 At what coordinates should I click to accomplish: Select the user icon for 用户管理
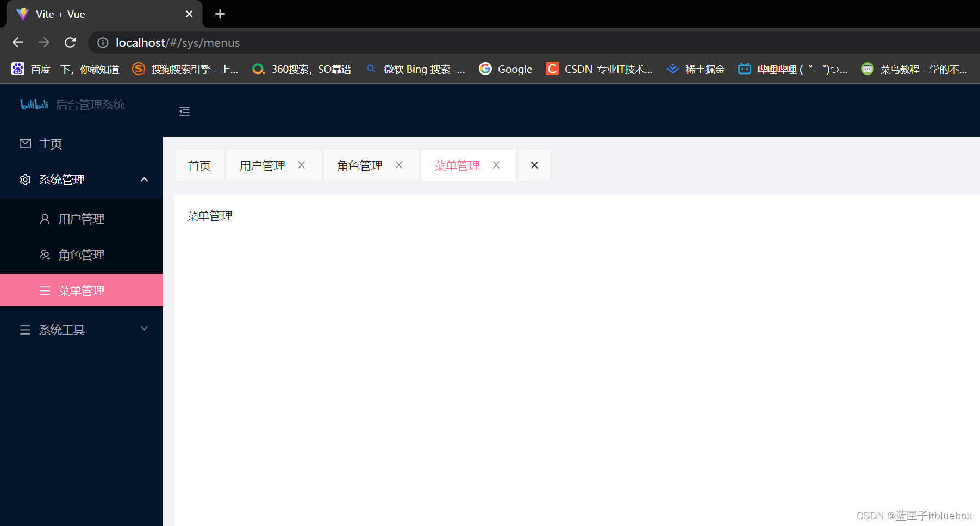click(x=45, y=219)
